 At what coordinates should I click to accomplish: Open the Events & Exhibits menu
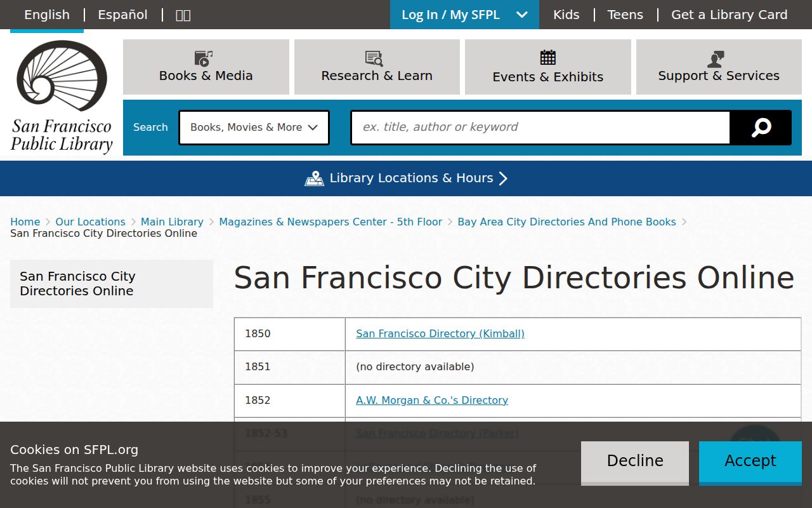click(548, 67)
